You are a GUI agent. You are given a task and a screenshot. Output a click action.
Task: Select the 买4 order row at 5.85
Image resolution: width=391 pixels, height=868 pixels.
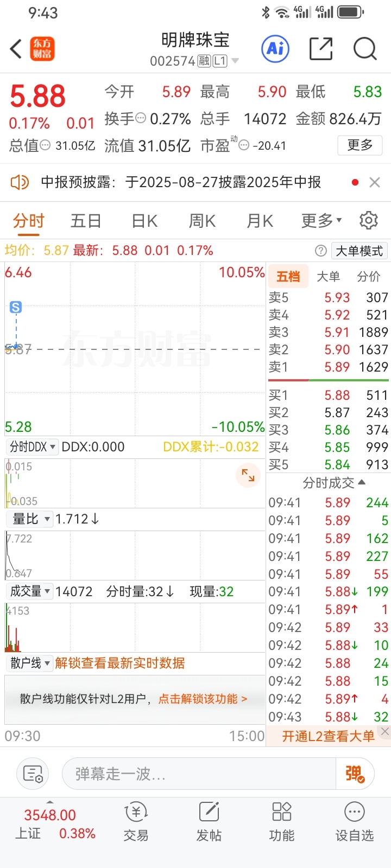coord(329,447)
